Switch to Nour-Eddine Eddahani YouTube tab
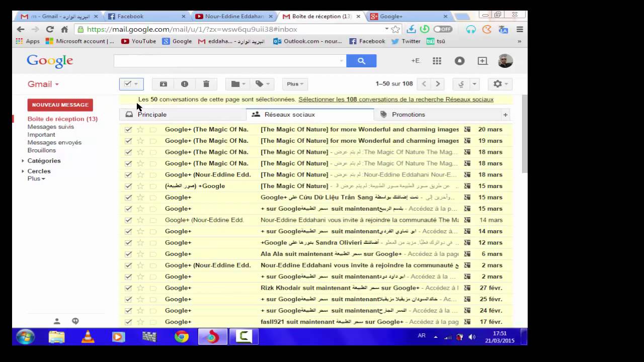The height and width of the screenshot is (362, 644). click(x=234, y=16)
